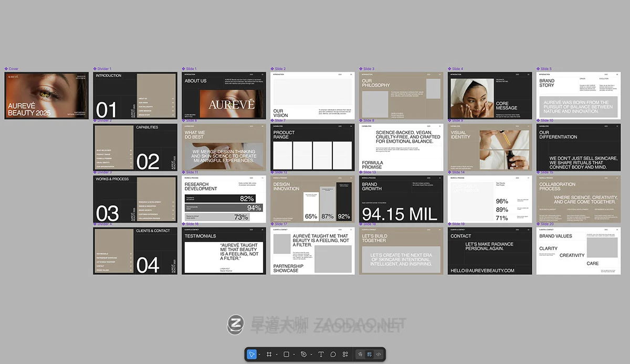The height and width of the screenshot is (364, 630).
Task: Select the Divider 1 frame label
Action: tap(104, 69)
